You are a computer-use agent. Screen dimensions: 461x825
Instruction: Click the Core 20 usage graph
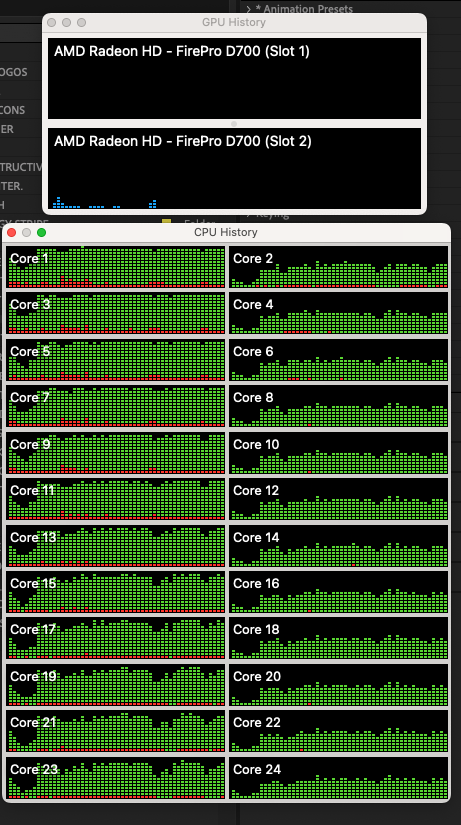338,685
